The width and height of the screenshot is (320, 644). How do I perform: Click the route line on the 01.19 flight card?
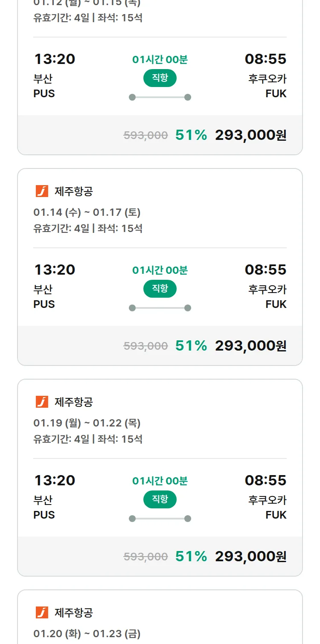pyautogui.click(x=160, y=519)
